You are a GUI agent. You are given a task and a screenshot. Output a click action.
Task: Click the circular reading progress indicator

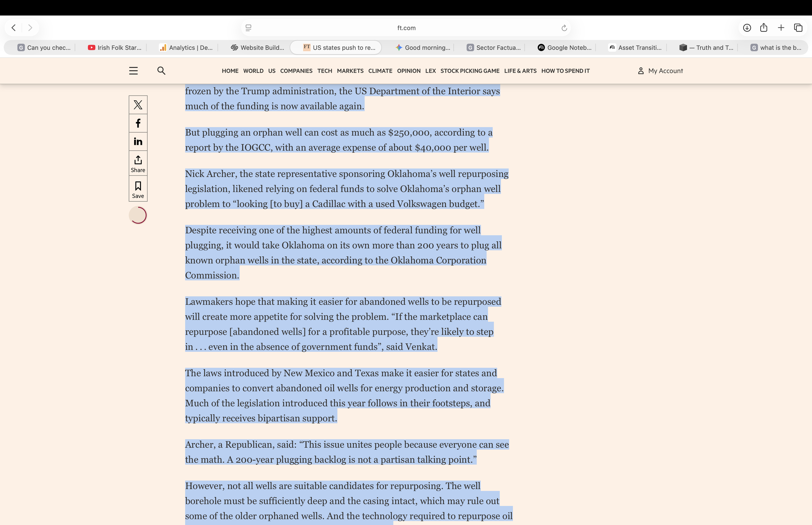pyautogui.click(x=138, y=215)
